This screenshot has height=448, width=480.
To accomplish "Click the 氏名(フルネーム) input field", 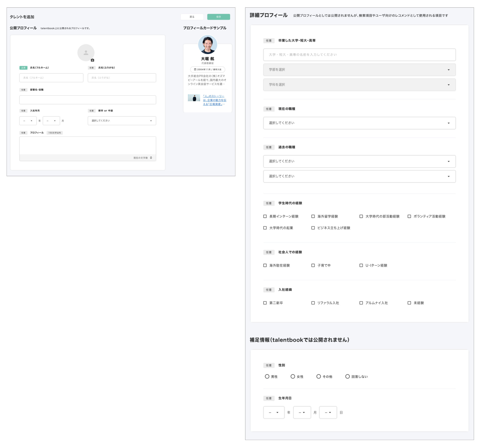I will click(51, 78).
